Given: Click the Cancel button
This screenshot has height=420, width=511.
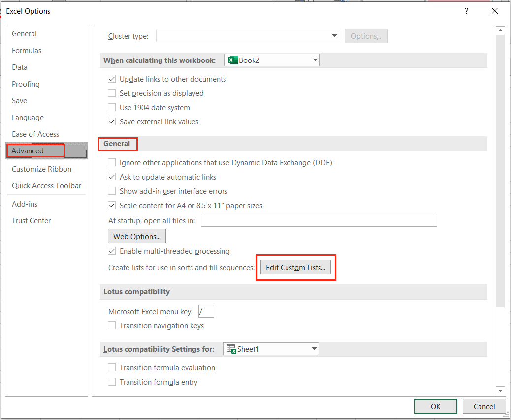Looking at the screenshot, I should coord(484,407).
